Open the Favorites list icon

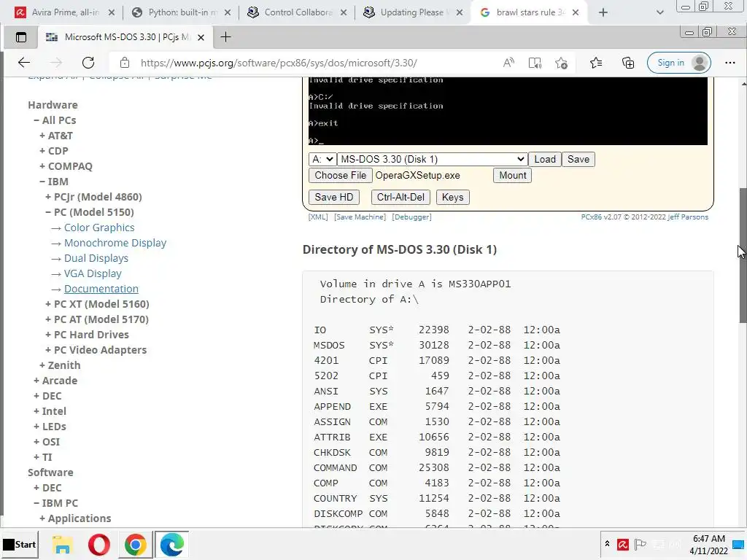595,63
